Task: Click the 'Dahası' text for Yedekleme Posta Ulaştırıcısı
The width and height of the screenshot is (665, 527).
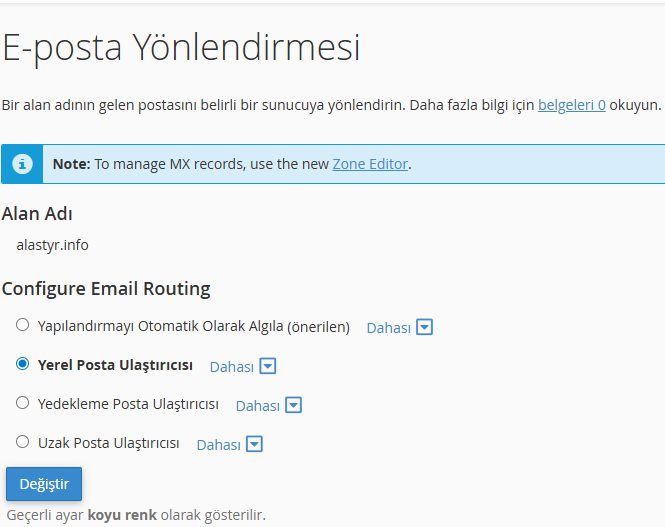Action: tap(257, 405)
